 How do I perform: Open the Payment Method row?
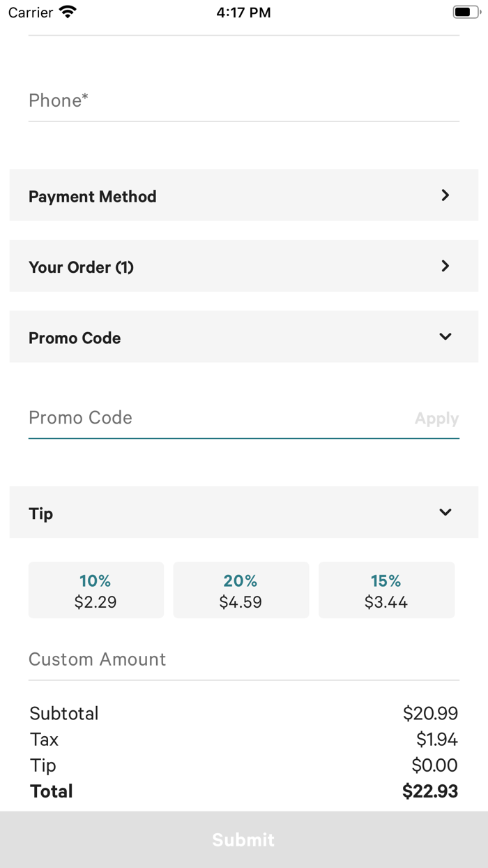(x=93, y=197)
